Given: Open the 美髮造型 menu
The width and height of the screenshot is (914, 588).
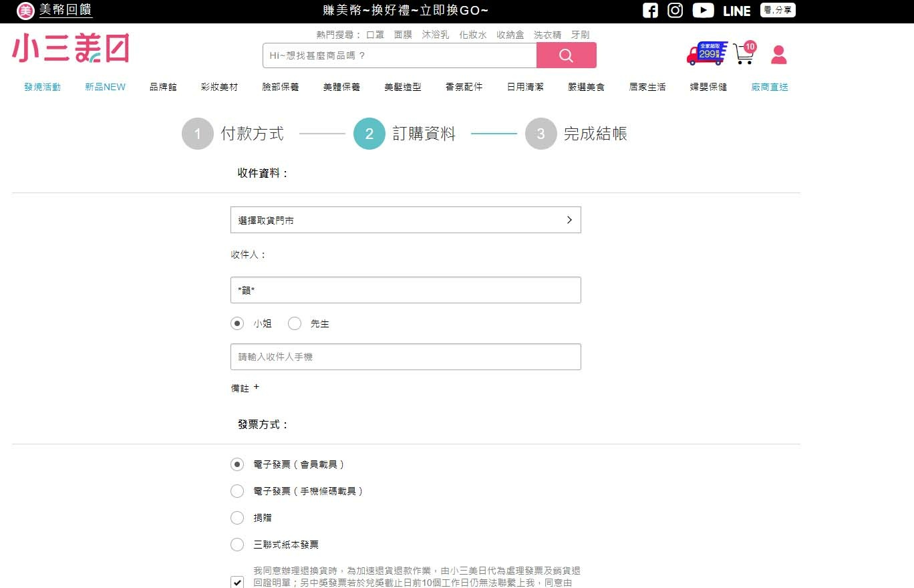Looking at the screenshot, I should pos(403,87).
